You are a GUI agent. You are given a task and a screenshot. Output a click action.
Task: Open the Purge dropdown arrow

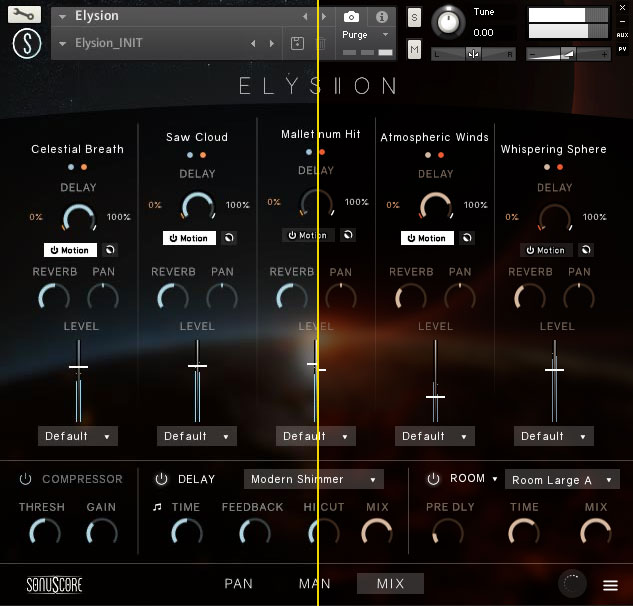point(385,35)
